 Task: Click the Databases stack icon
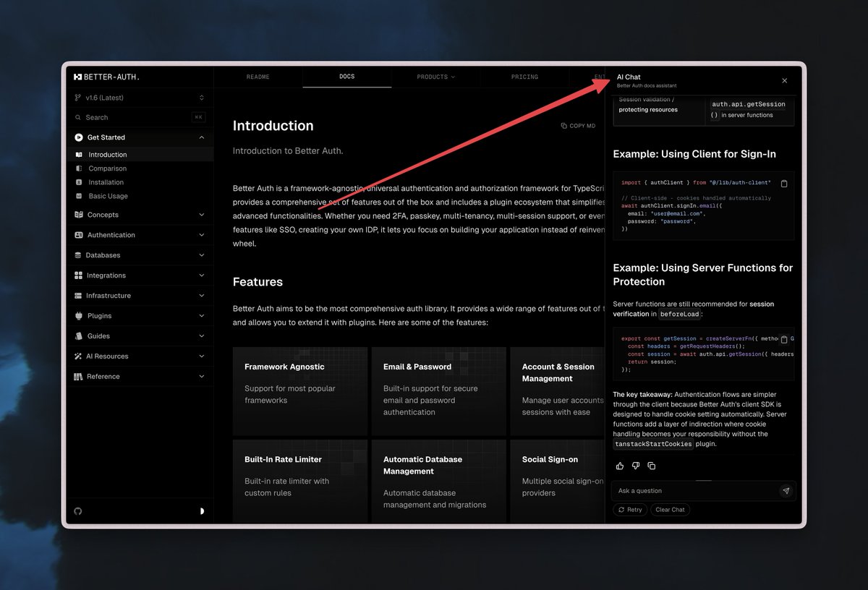click(x=78, y=255)
